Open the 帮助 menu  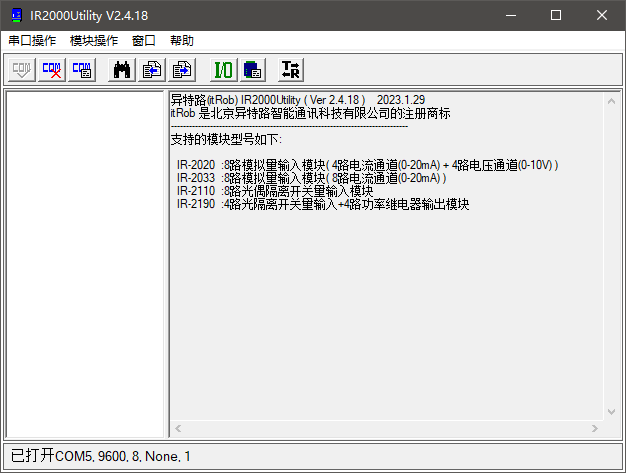[x=182, y=41]
